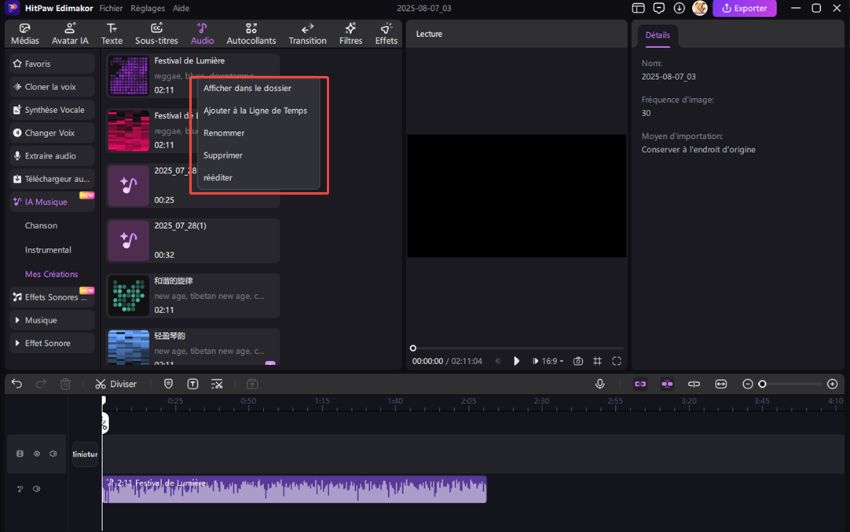Image resolution: width=850 pixels, height=532 pixels.
Task: Collapse IA Musique section
Action: (x=51, y=202)
